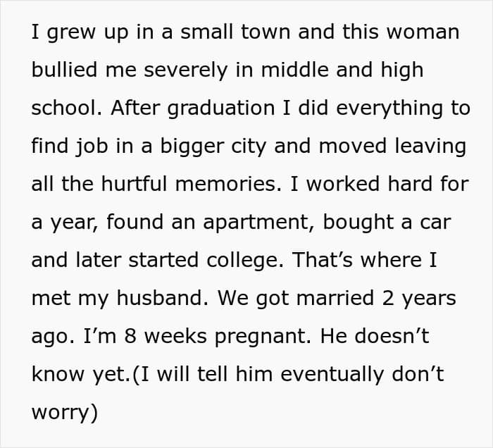Image resolution: width=493 pixels, height=448 pixels.
Task: Click the word "bullied"
Action: [x=62, y=70]
